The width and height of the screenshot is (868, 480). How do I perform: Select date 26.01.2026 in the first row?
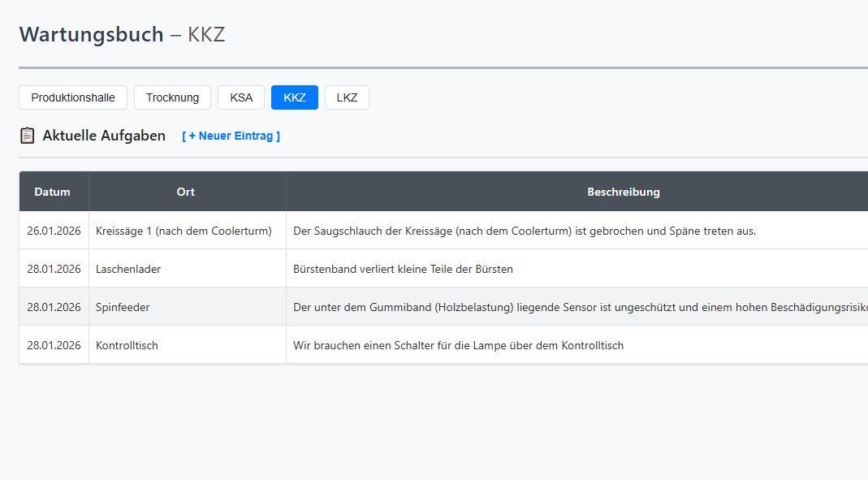(x=54, y=231)
